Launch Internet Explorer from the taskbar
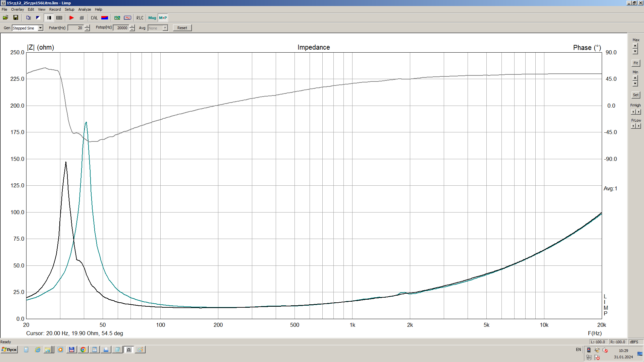 (38, 350)
